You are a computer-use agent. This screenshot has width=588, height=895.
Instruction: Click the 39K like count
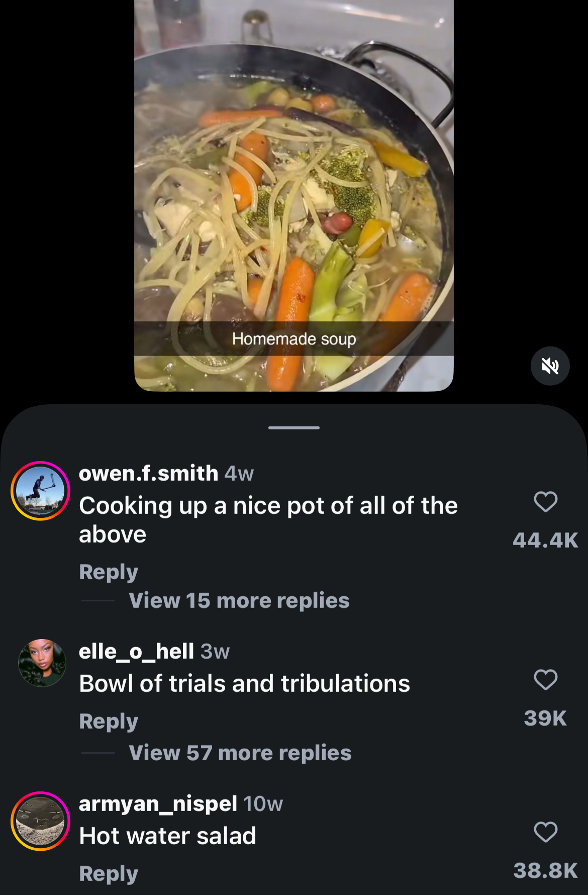(545, 718)
